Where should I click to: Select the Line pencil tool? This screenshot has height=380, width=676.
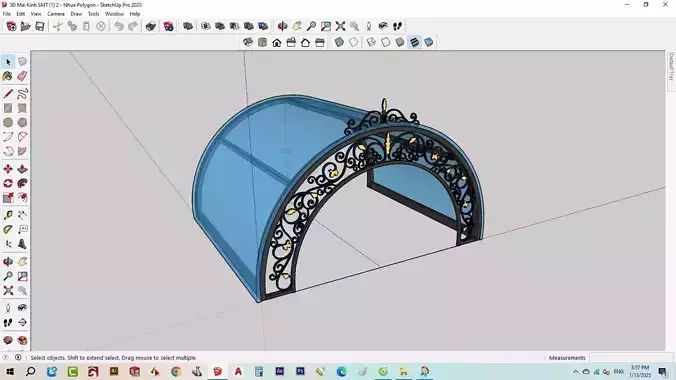click(8, 94)
